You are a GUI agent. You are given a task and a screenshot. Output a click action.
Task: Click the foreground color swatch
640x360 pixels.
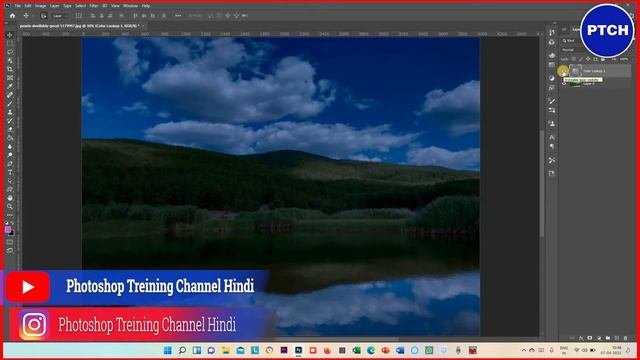click(8, 230)
